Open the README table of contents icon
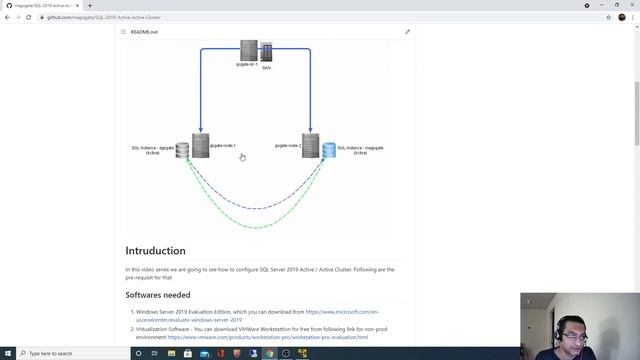The image size is (640, 360). pyautogui.click(x=123, y=32)
